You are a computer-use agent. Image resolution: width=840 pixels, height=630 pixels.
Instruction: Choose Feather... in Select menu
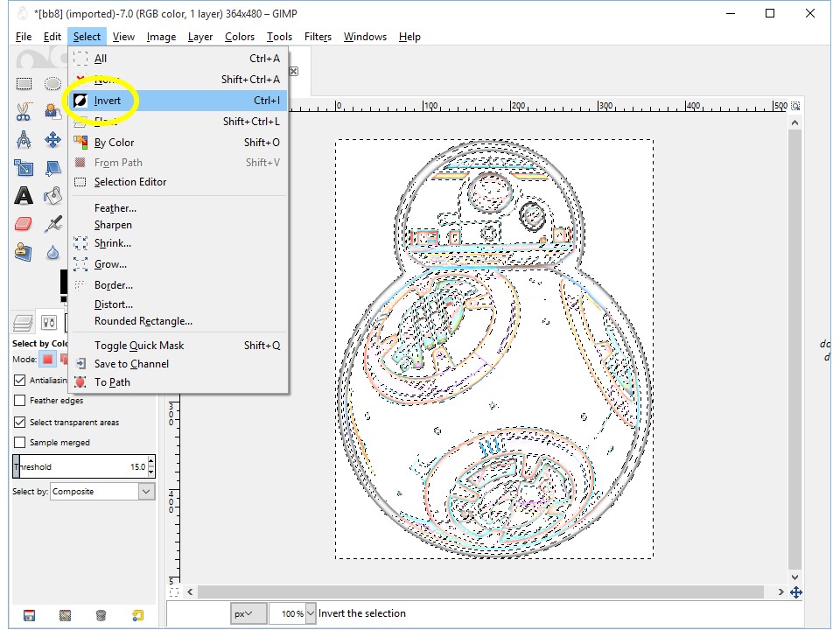178,208
